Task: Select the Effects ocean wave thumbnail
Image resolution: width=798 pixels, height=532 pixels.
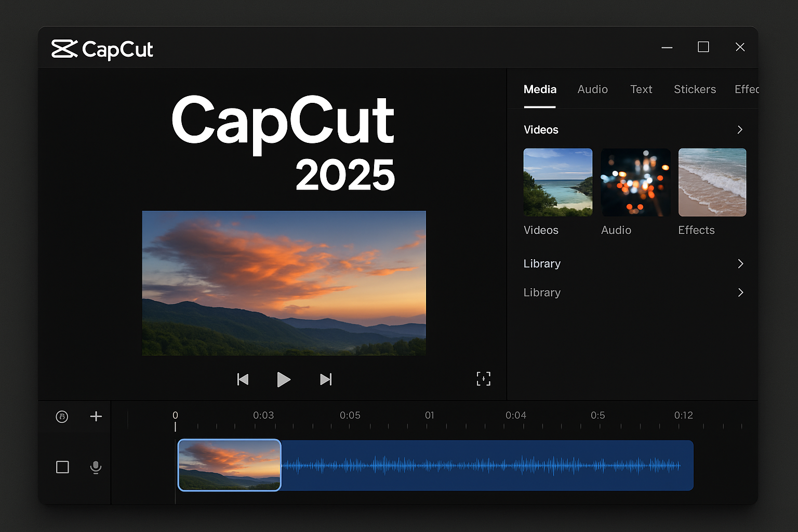Action: pyautogui.click(x=712, y=182)
